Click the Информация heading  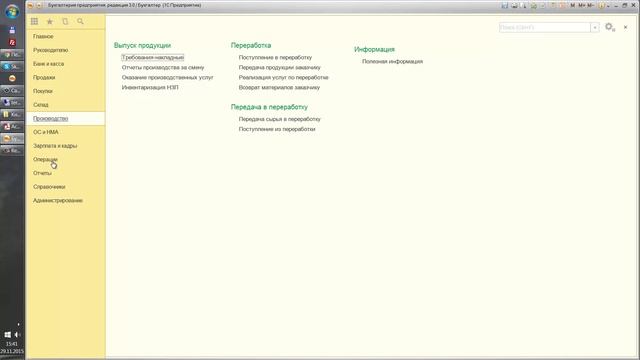point(374,49)
